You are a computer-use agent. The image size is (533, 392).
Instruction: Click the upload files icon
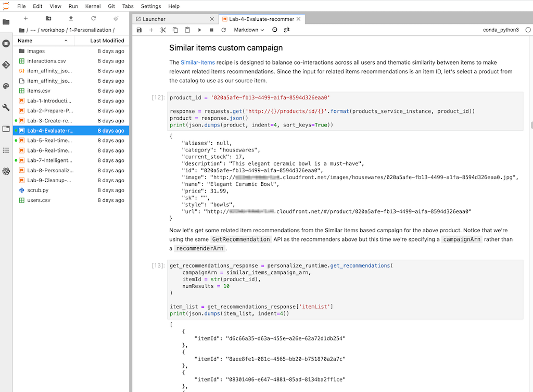point(71,19)
